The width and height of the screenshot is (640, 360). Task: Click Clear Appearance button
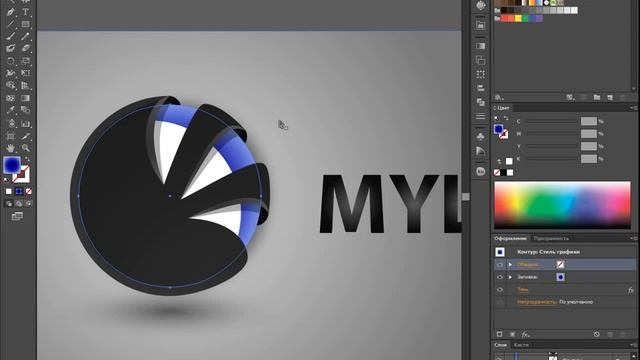click(597, 334)
